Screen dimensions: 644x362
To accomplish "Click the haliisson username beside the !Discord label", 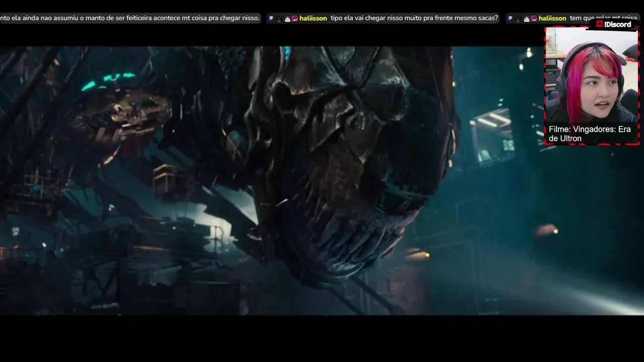I will pyautogui.click(x=552, y=18).
